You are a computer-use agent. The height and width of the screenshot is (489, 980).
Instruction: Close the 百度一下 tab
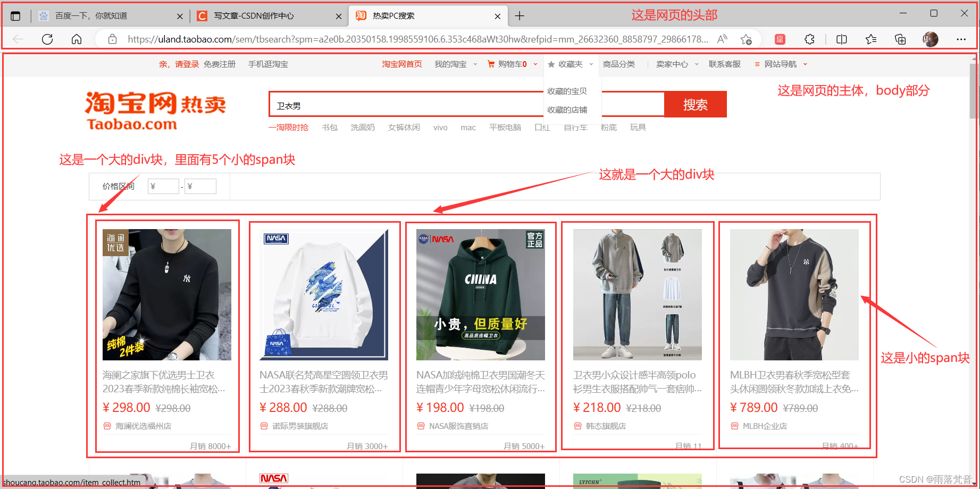180,16
